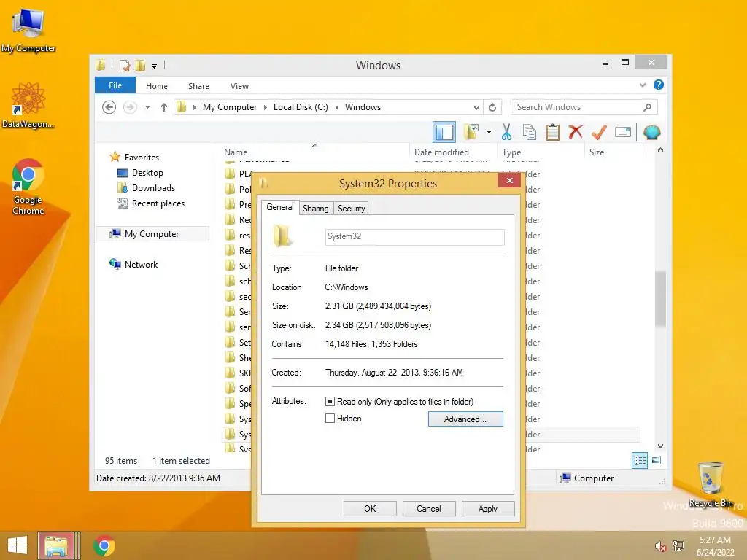Enable the Hidden attribute checkbox
Screen dimensions: 747x560
[330, 418]
